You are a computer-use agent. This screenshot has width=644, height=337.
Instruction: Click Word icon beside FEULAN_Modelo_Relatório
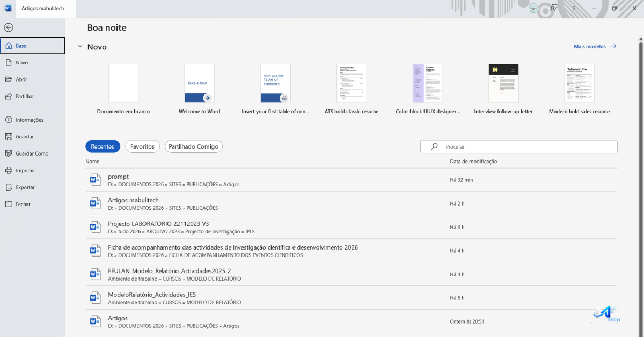pyautogui.click(x=95, y=274)
